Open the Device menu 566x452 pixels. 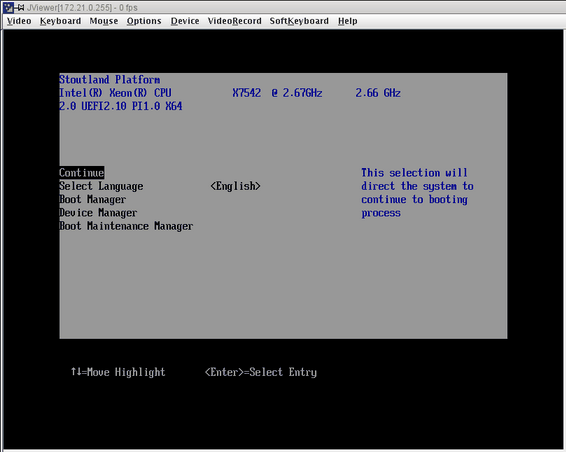(185, 21)
